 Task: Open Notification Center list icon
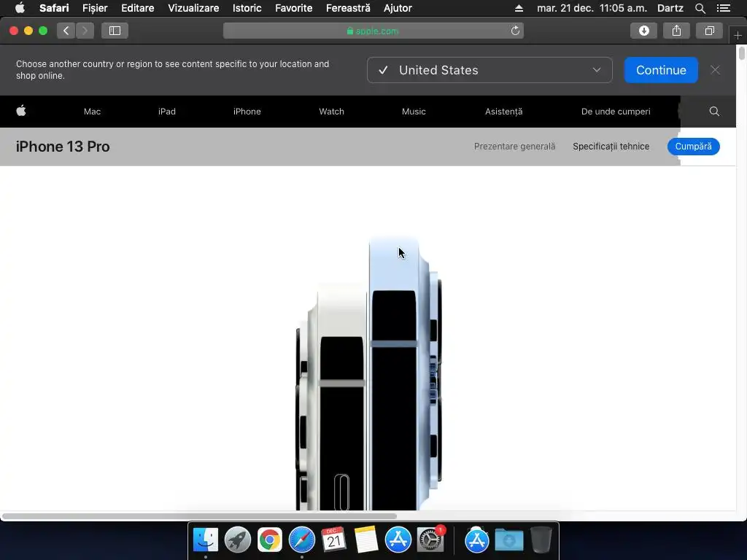click(723, 8)
